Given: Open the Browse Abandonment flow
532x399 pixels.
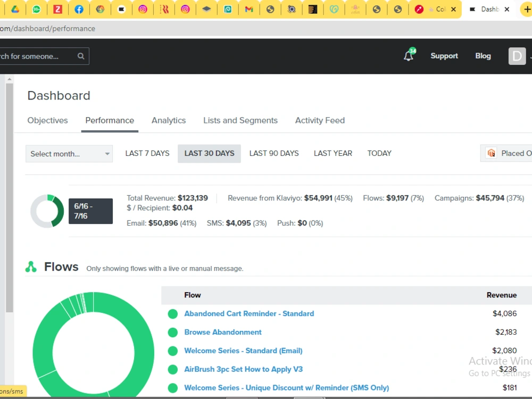Looking at the screenshot, I should tap(223, 332).
